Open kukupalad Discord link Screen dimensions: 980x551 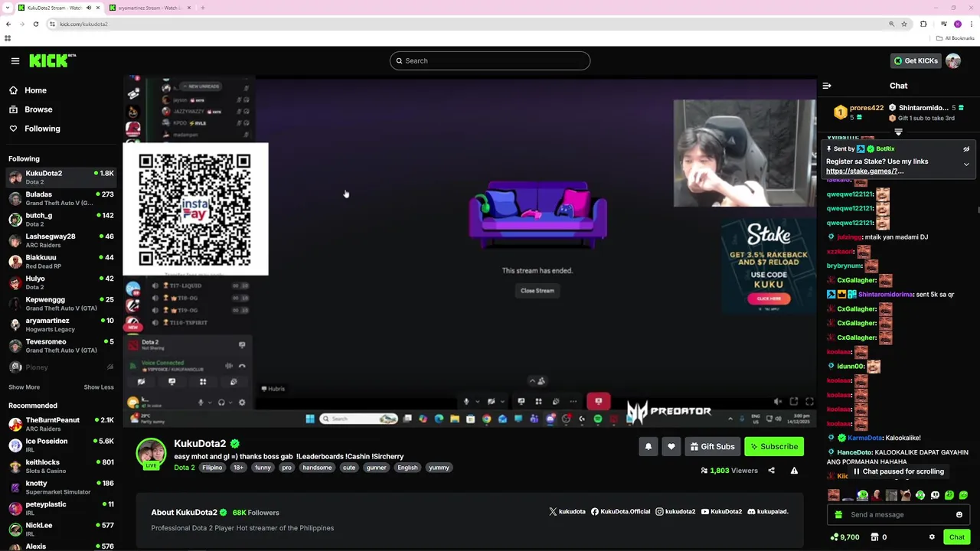pos(768,511)
